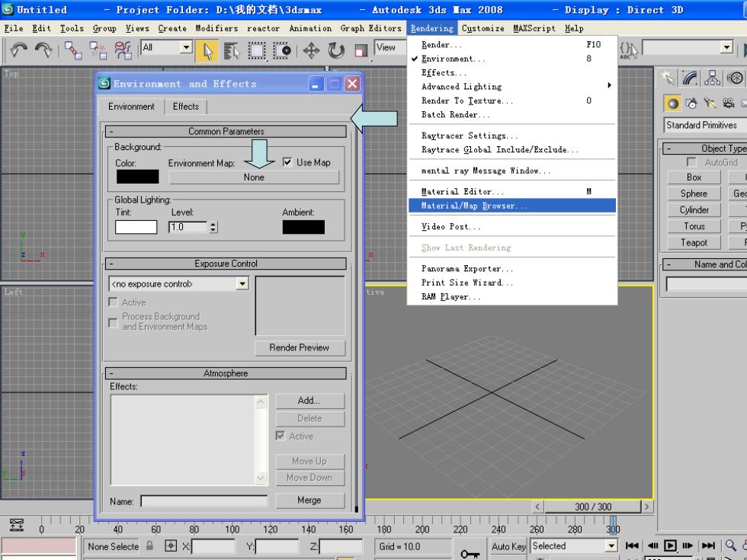Viewport: 747px width, 560px height.
Task: Open Select by Name list tool
Action: point(232,50)
